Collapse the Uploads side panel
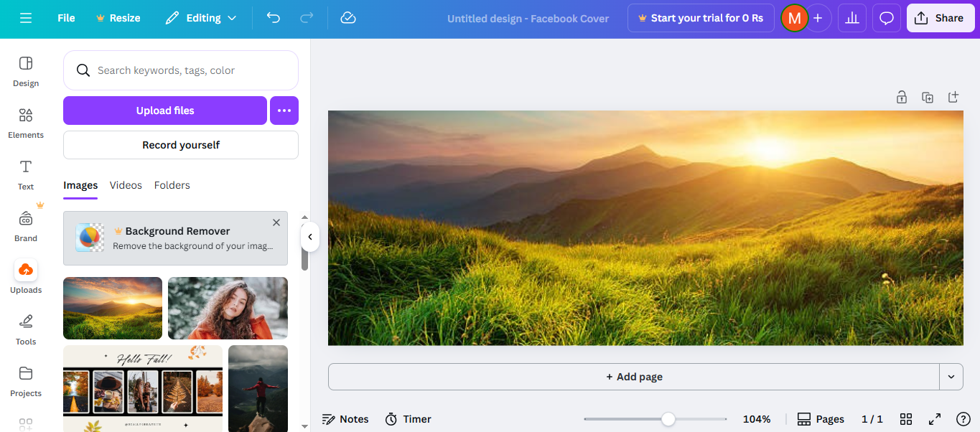 pos(310,237)
